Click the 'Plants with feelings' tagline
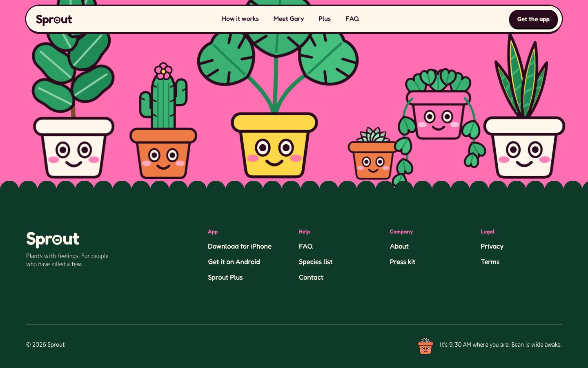This screenshot has width=588, height=368. pyautogui.click(x=67, y=260)
